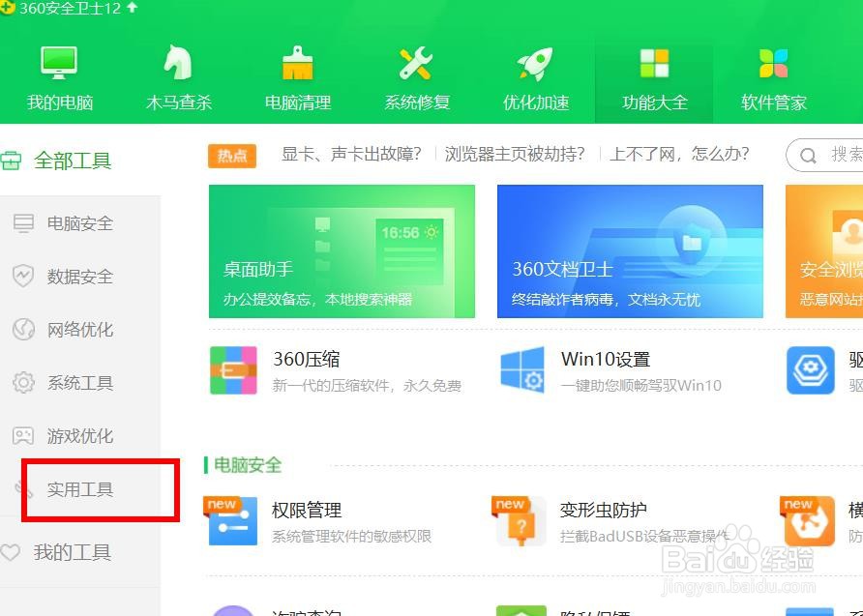Image resolution: width=863 pixels, height=616 pixels.
Task: Open the 木马查杀 scan tool
Action: [x=177, y=77]
